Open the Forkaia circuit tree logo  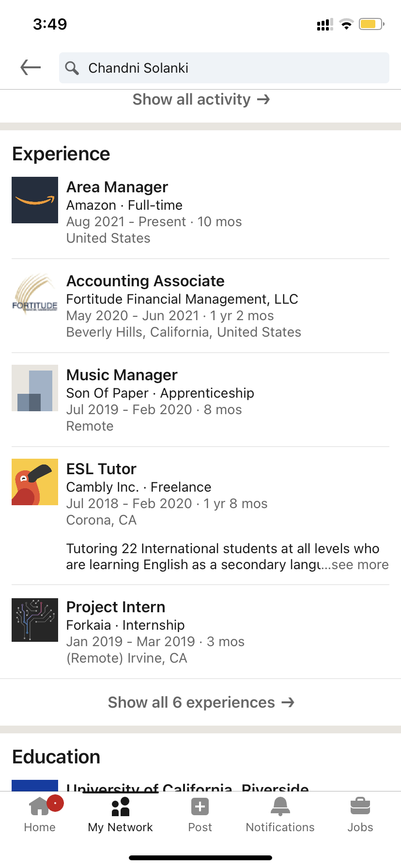[x=35, y=620]
